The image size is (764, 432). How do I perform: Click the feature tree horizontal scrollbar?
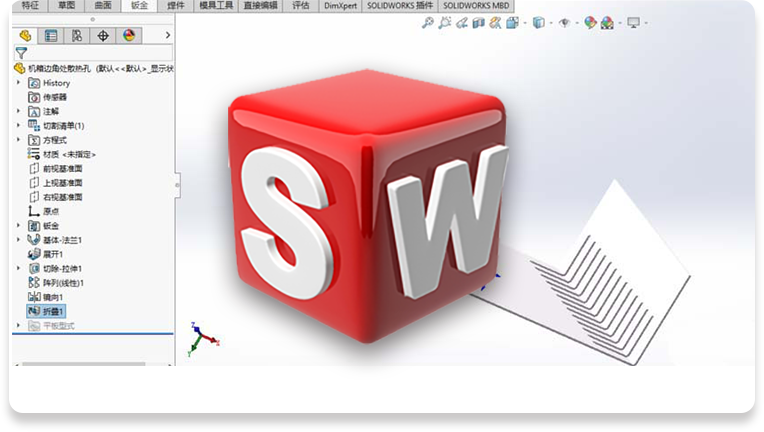pyautogui.click(x=84, y=364)
